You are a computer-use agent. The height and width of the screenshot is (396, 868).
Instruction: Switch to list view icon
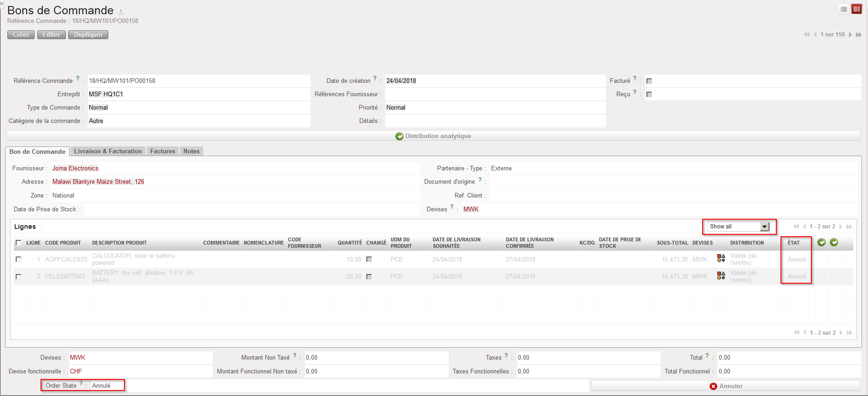click(x=844, y=9)
